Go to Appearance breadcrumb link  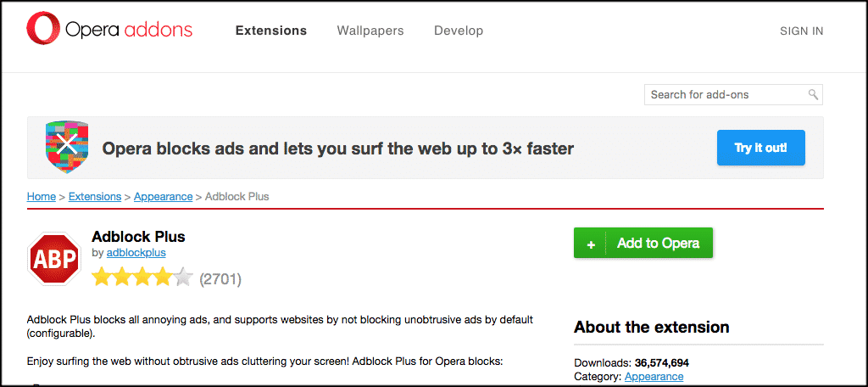coord(164,196)
